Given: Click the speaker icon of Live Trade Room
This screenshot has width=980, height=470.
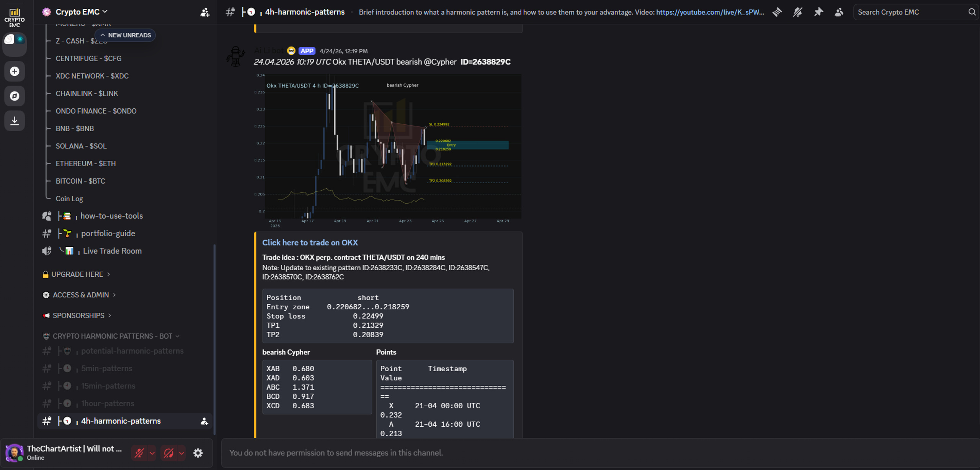Looking at the screenshot, I should (47, 251).
